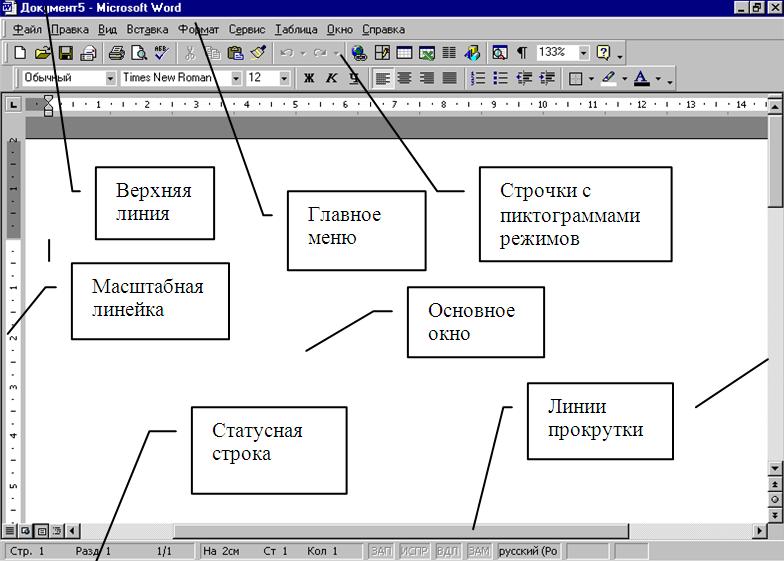The width and height of the screenshot is (784, 561).
Task: Click the Format Painter brush icon
Action: [258, 53]
